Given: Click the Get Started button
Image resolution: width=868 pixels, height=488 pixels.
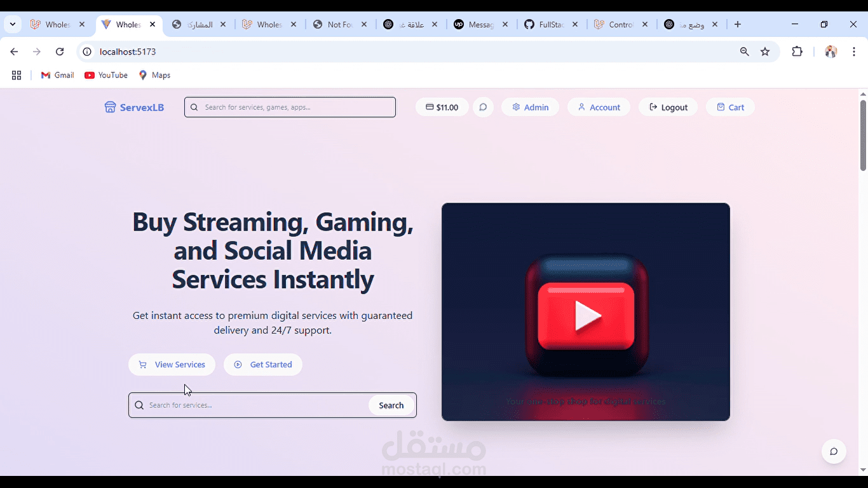Looking at the screenshot, I should [263, 365].
